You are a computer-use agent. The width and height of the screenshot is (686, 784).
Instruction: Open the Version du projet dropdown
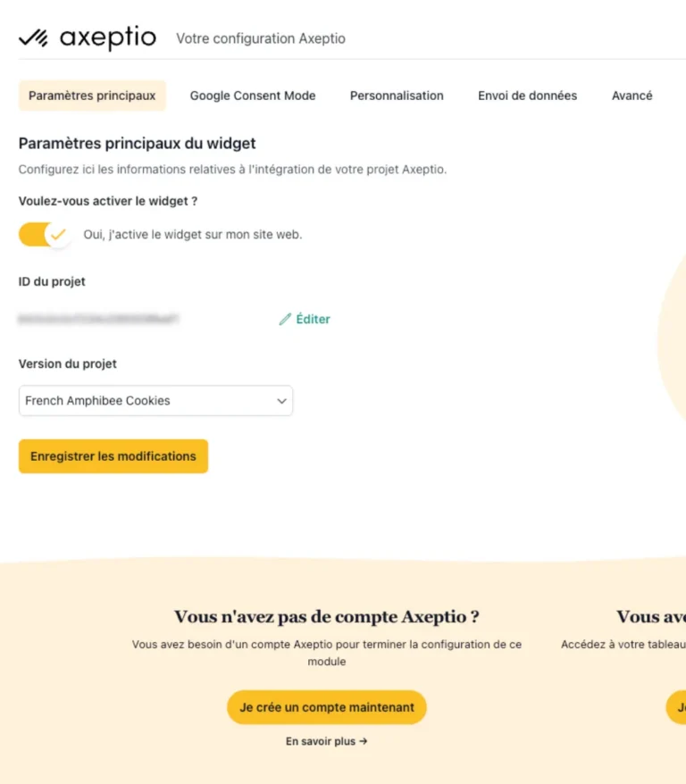155,401
